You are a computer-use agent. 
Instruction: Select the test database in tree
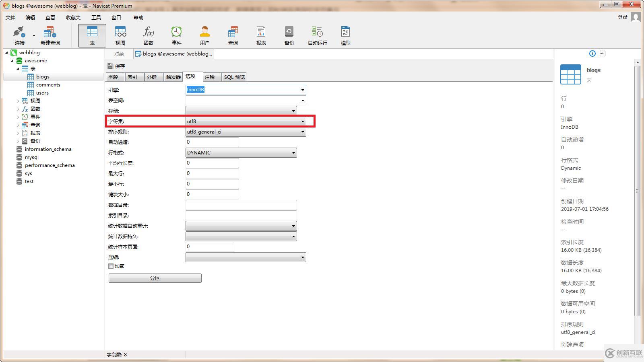coord(29,181)
